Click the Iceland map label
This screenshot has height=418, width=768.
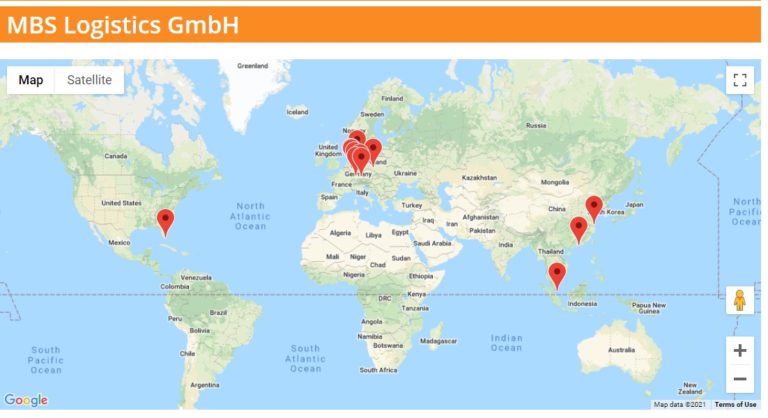297,112
